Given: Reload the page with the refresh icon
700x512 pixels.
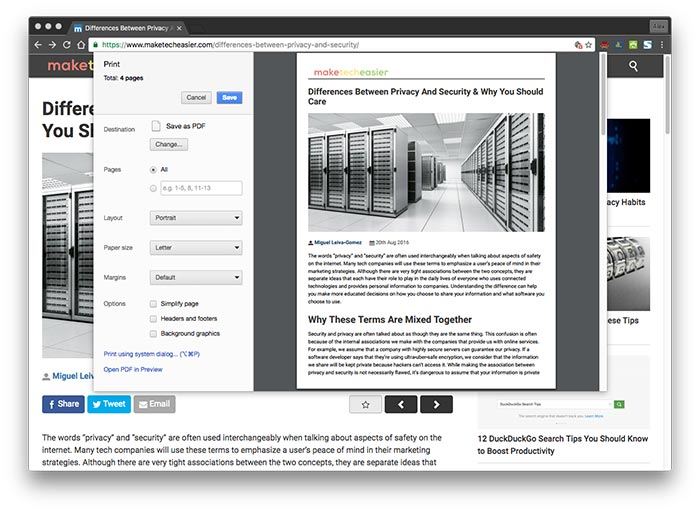Looking at the screenshot, I should click(x=67, y=45).
